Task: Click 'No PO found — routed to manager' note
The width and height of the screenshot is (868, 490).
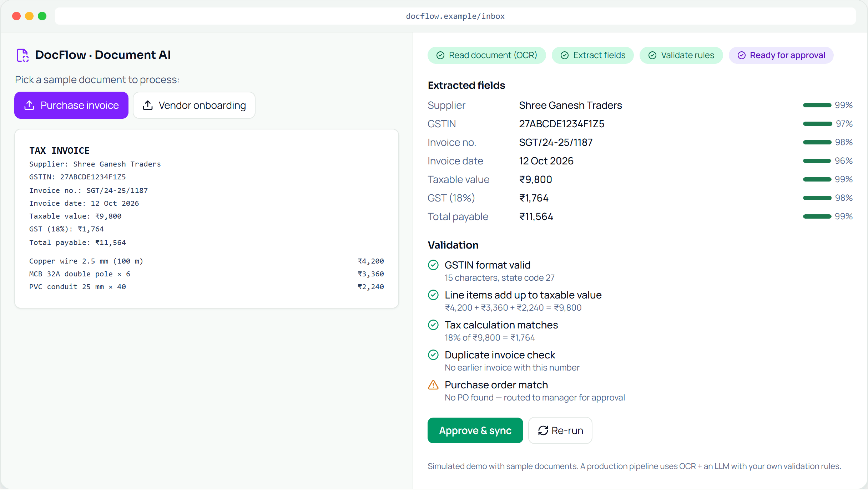Action: tap(535, 398)
